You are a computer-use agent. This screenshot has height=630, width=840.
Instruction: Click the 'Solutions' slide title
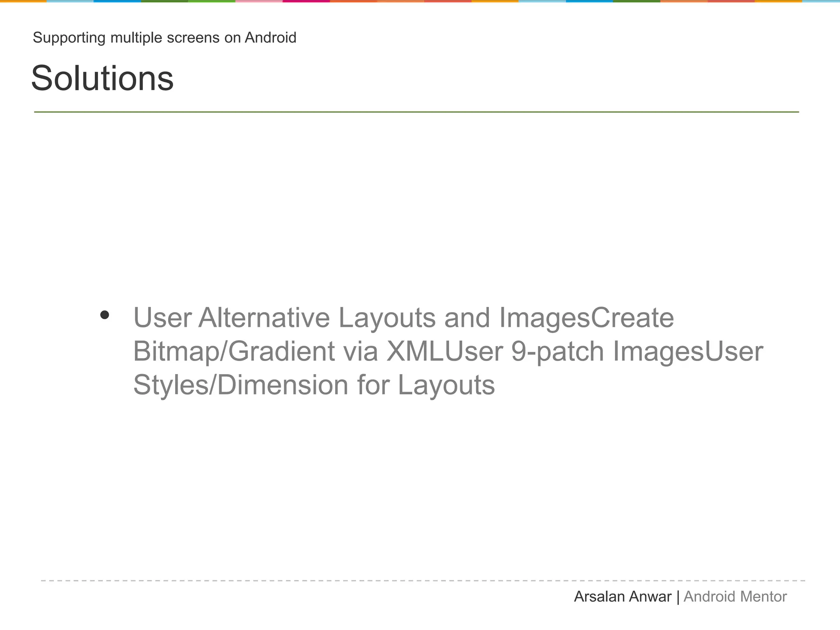pyautogui.click(x=103, y=78)
